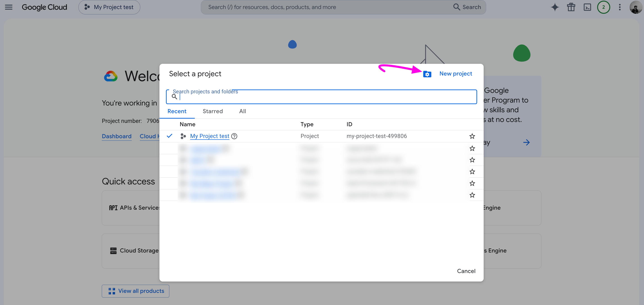Star the sixth project row

click(x=472, y=195)
